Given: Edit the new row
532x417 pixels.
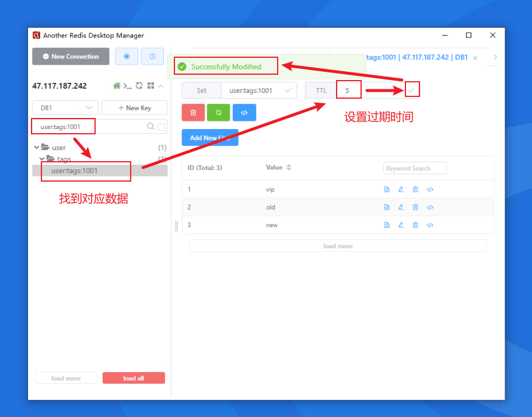Looking at the screenshot, I should (x=401, y=225).
